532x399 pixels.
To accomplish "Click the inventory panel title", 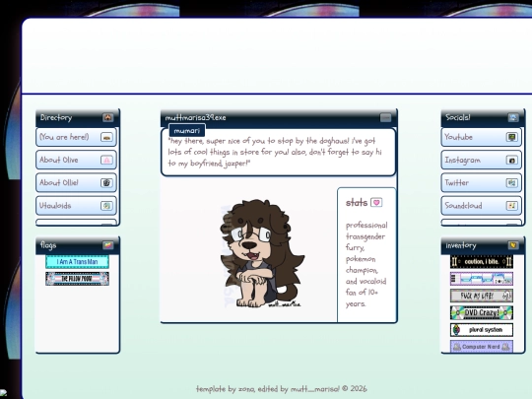I will pos(461,245).
